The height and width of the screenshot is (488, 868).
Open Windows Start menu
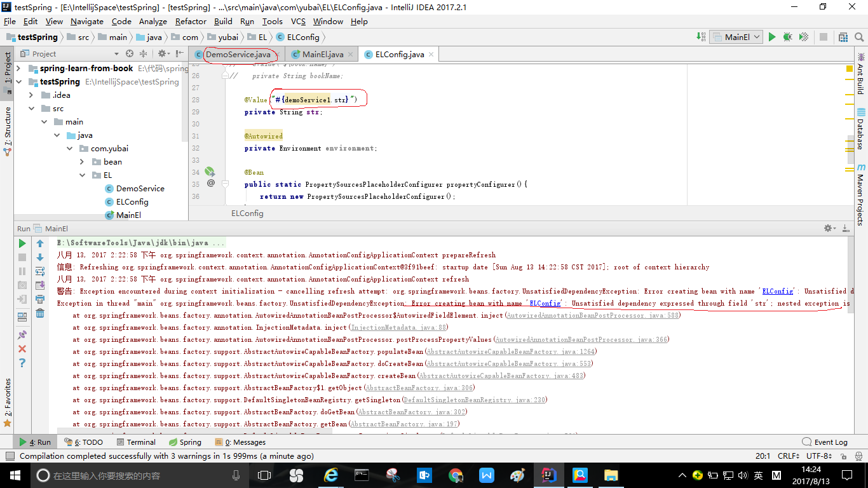tap(14, 475)
